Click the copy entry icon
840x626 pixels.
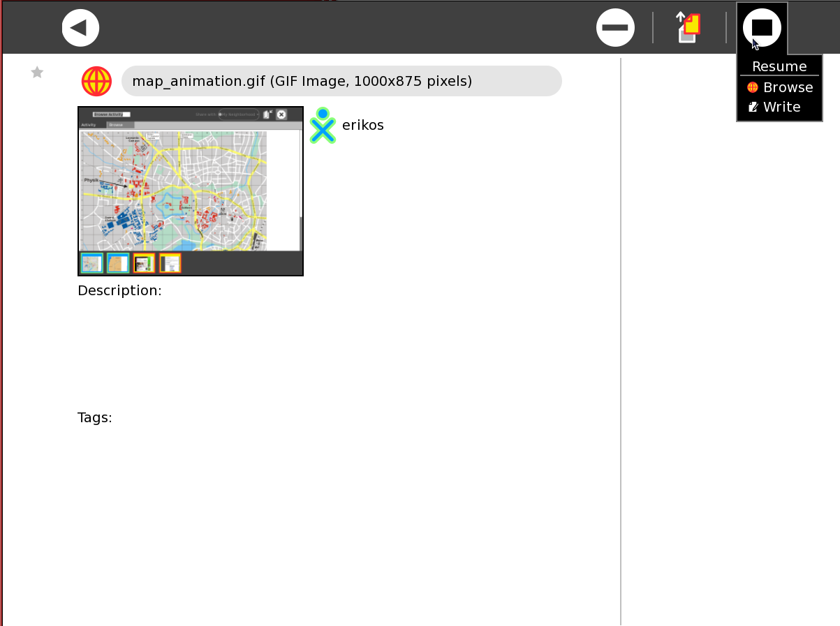[x=689, y=28]
